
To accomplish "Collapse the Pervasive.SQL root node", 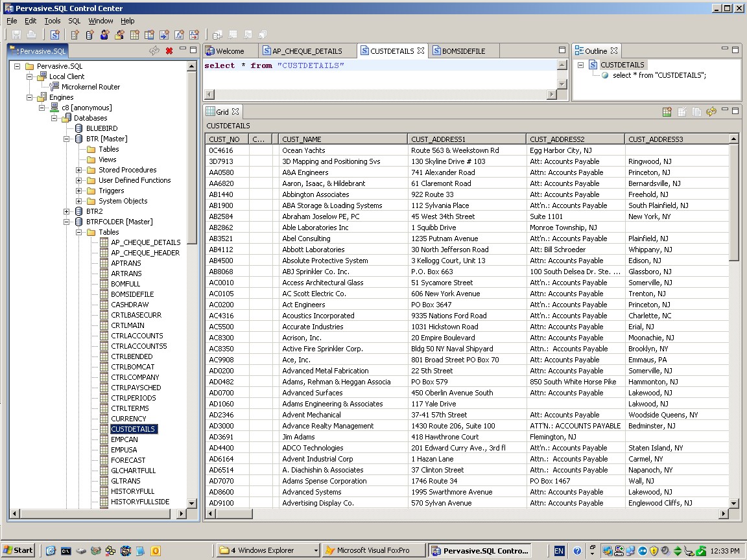I will (x=17, y=66).
